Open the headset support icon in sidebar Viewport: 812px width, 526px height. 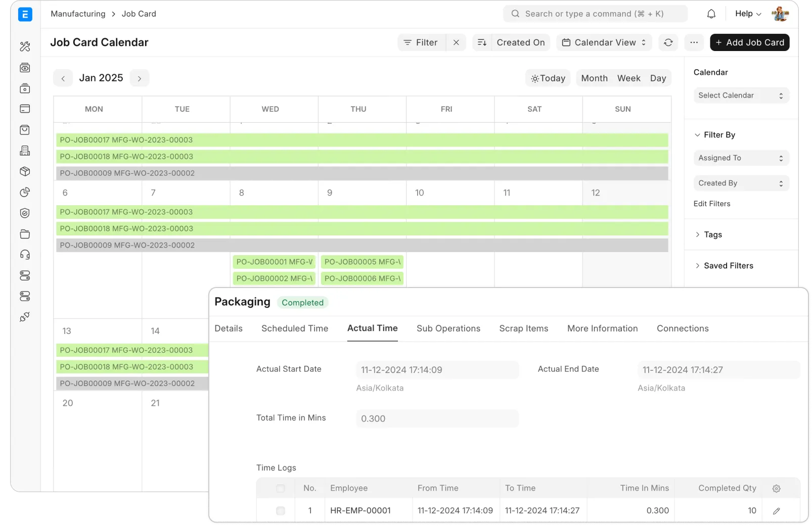(x=25, y=255)
